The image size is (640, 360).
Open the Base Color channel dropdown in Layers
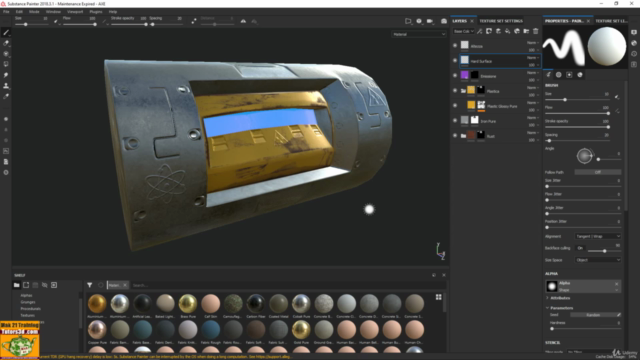click(464, 31)
